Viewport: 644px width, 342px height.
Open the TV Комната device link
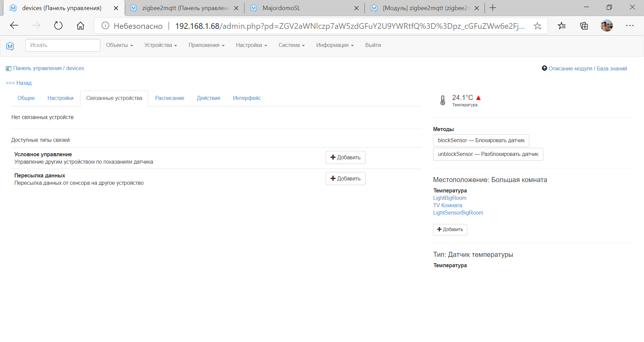pyautogui.click(x=447, y=206)
